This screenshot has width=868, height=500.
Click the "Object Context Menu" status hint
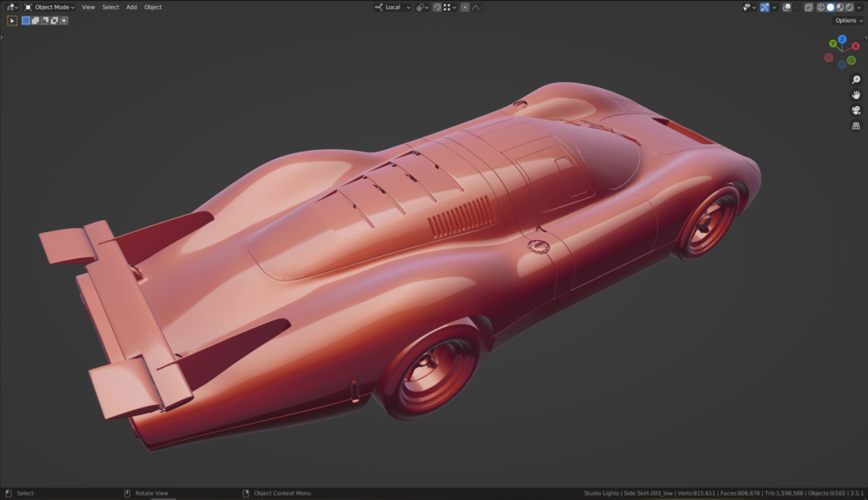(x=282, y=493)
